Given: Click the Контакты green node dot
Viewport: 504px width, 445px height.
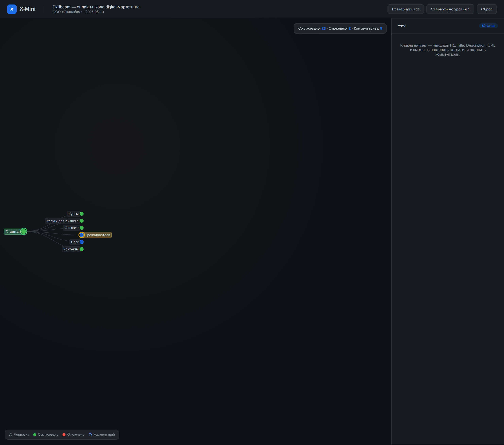Looking at the screenshot, I should tap(82, 249).
